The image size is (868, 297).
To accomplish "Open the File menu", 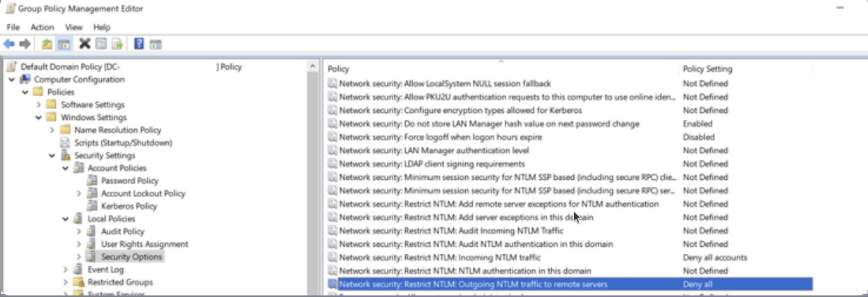I will coord(13,27).
